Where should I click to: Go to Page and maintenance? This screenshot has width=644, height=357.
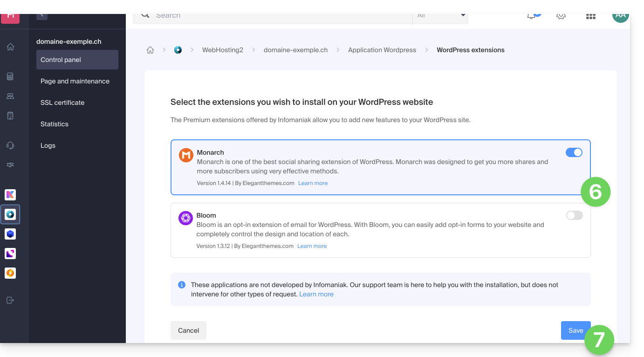click(x=75, y=81)
